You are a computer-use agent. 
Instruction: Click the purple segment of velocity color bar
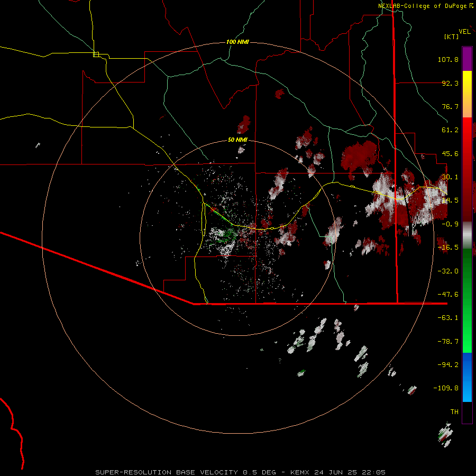click(467, 59)
